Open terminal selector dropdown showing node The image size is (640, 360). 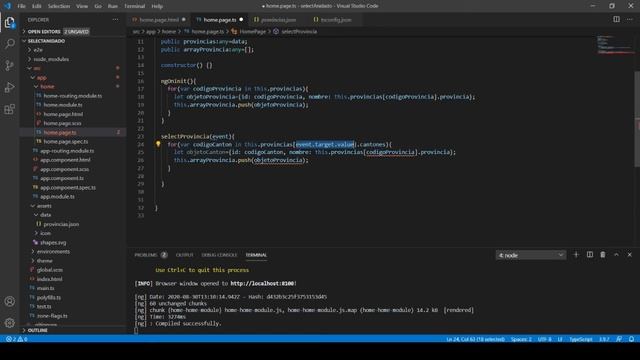[531, 255]
